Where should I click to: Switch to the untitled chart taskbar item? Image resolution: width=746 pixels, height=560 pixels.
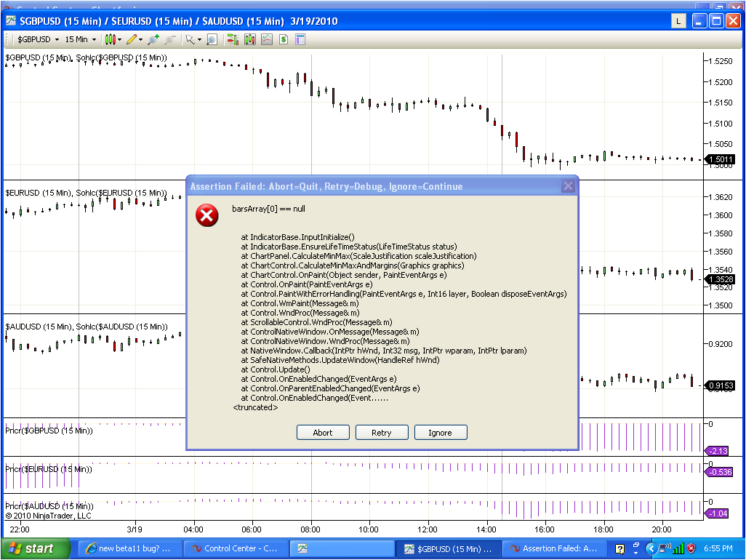coord(342,548)
